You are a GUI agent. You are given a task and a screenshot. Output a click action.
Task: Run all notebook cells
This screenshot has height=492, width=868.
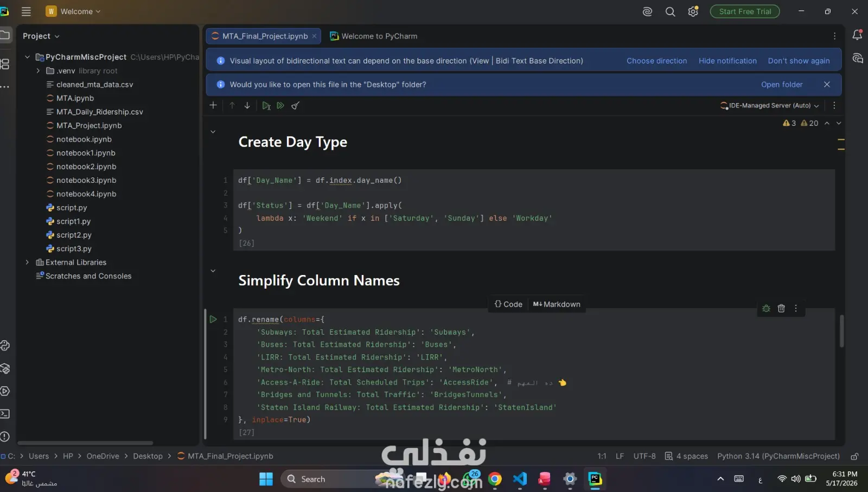280,105
